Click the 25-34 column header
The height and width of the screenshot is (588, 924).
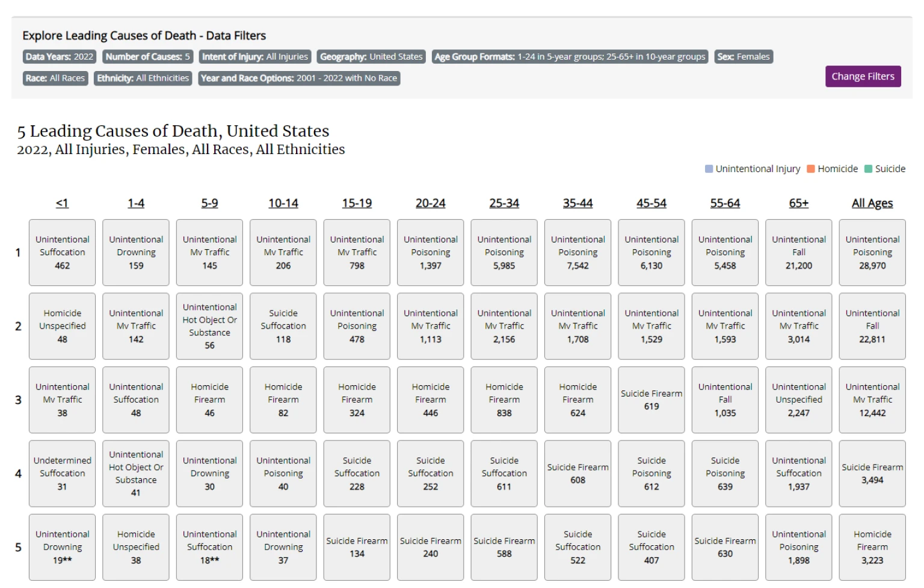pos(504,203)
